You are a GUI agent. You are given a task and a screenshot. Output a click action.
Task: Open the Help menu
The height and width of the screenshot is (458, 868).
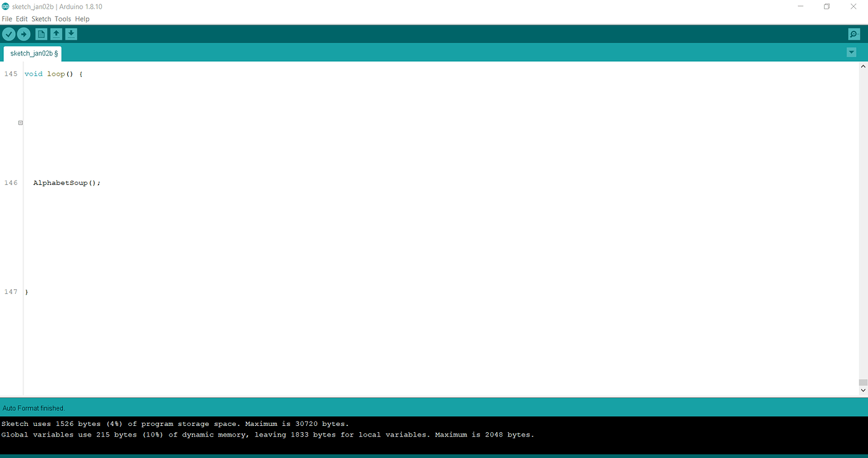point(82,18)
